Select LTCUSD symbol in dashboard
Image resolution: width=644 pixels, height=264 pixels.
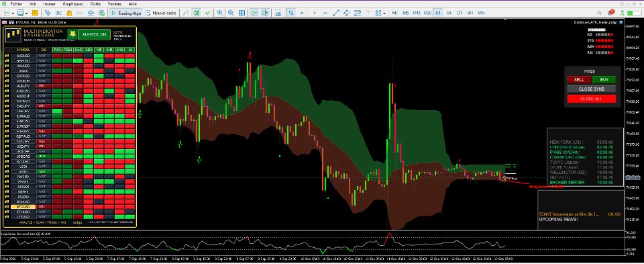[x=23, y=217]
